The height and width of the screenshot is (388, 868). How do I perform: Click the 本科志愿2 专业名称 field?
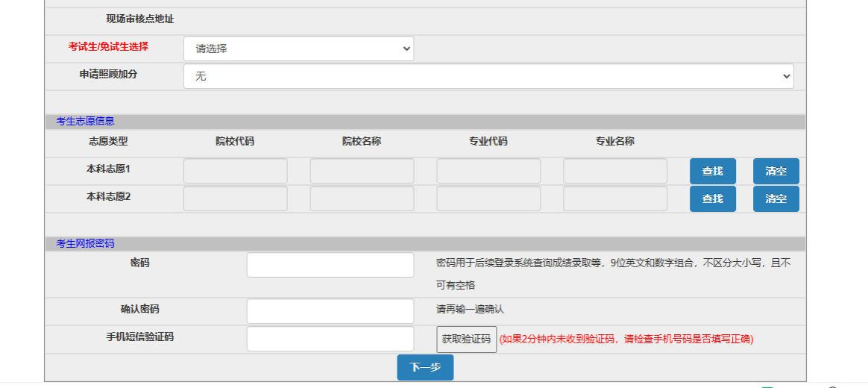[615, 198]
